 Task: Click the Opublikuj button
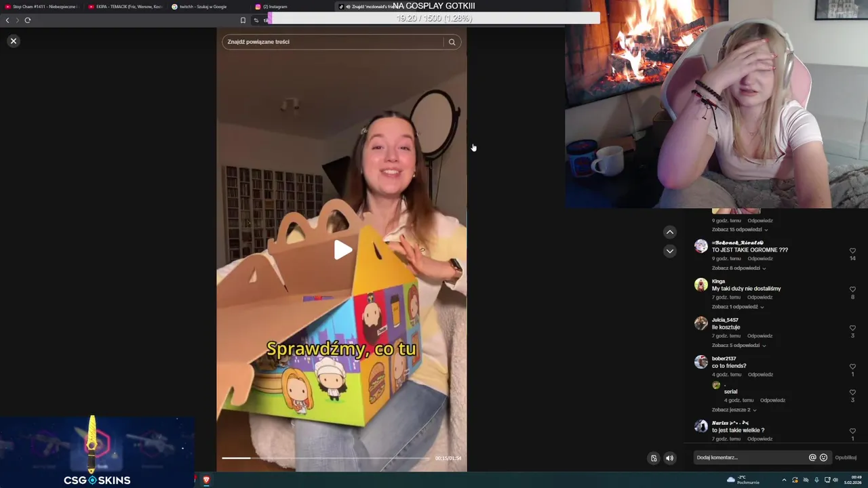pyautogui.click(x=846, y=457)
